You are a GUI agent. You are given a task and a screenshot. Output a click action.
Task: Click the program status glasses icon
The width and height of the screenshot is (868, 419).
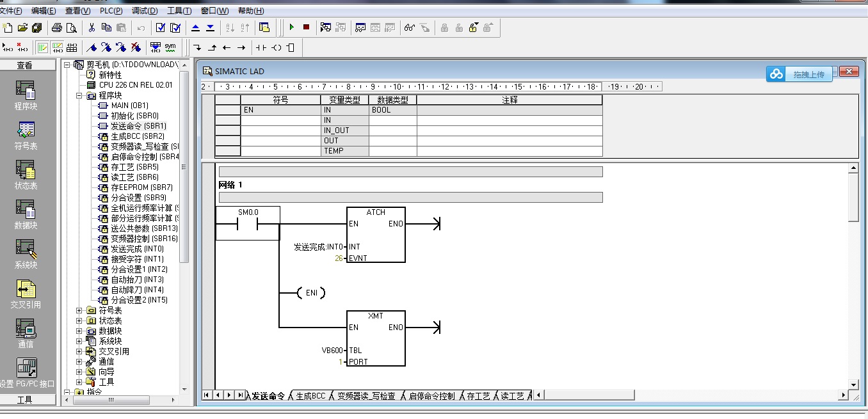pos(409,28)
